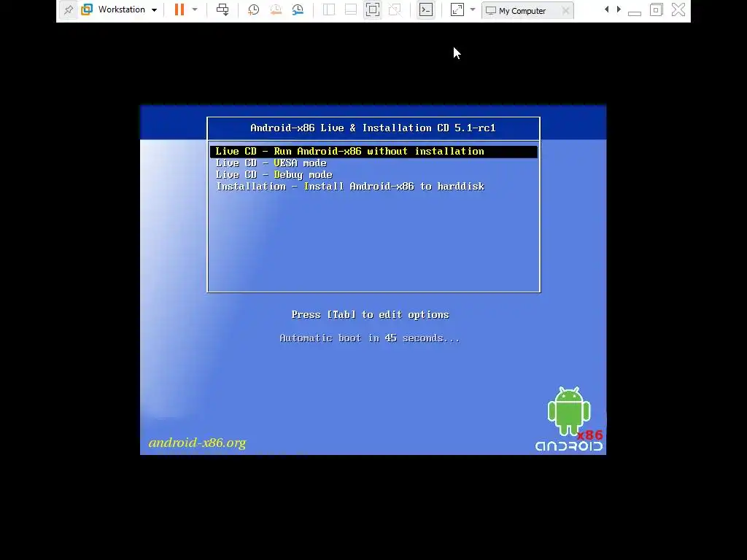Send Ctrl+Alt+Del to the virtual machine

coord(222,9)
